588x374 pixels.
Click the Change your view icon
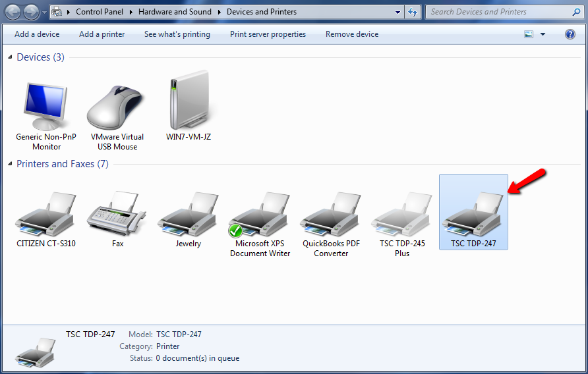[x=529, y=34]
